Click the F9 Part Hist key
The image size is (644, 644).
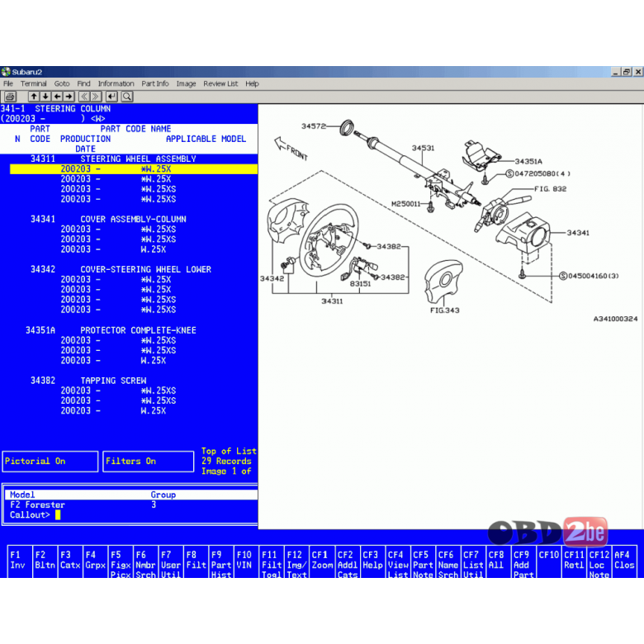click(x=221, y=561)
